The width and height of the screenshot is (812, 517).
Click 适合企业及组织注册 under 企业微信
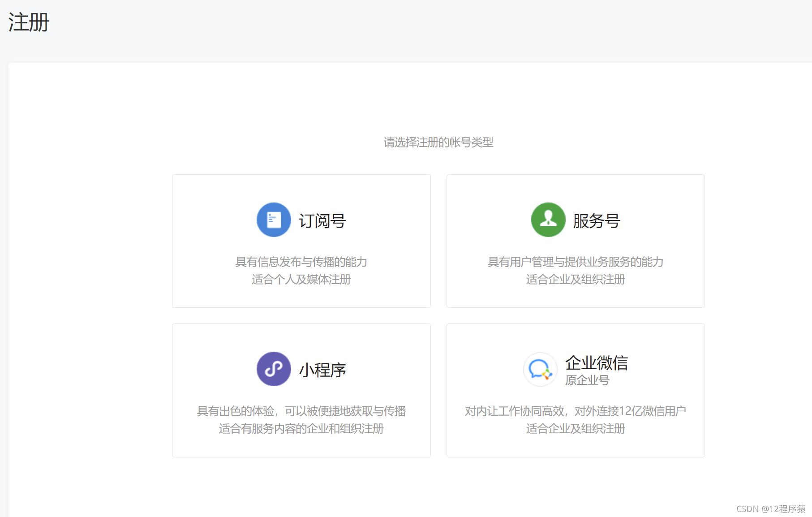click(x=576, y=429)
